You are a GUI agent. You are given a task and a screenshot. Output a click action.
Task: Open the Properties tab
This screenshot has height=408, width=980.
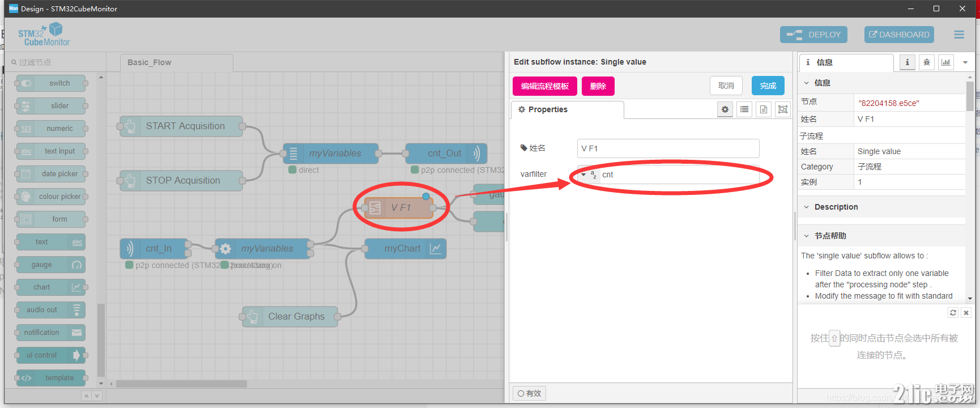(x=568, y=109)
